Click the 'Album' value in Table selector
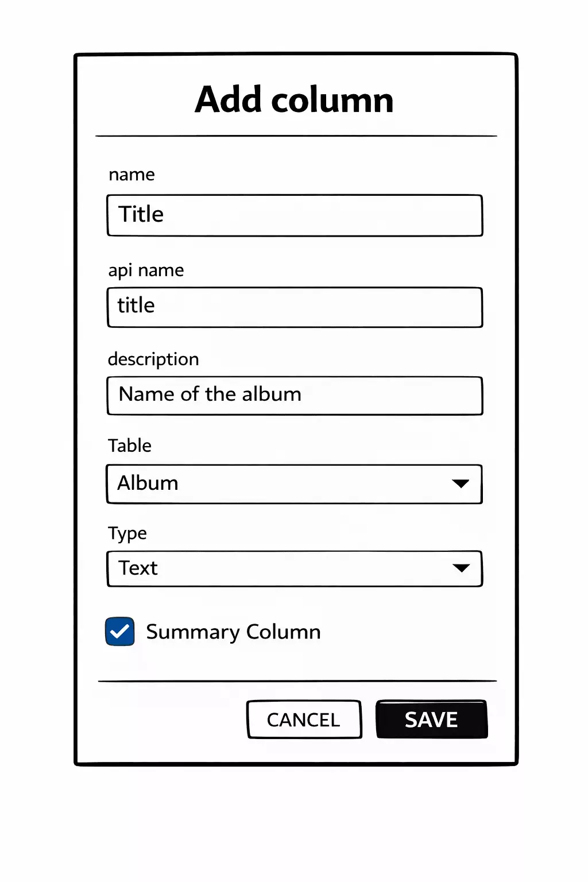 click(x=148, y=483)
